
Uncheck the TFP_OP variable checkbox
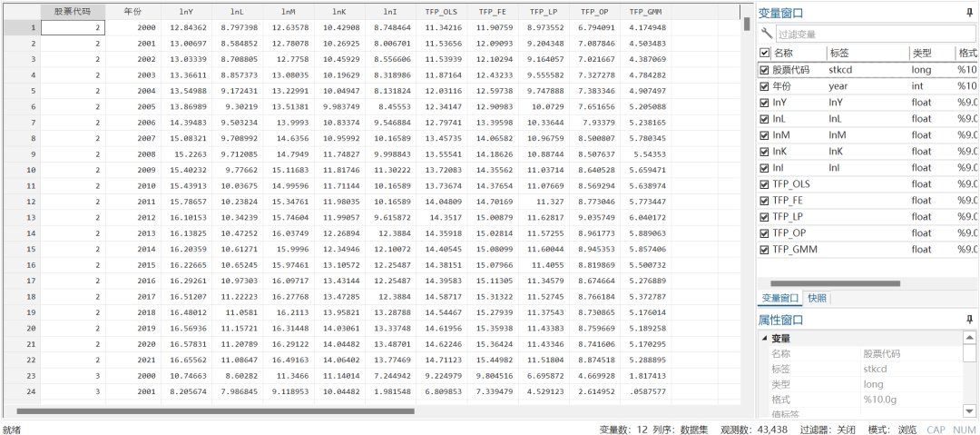764,232
